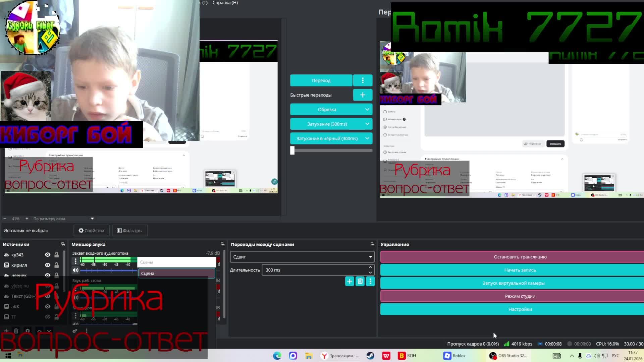The height and width of the screenshot is (362, 644).
Task: Hide the ку343 source
Action: [48, 255]
